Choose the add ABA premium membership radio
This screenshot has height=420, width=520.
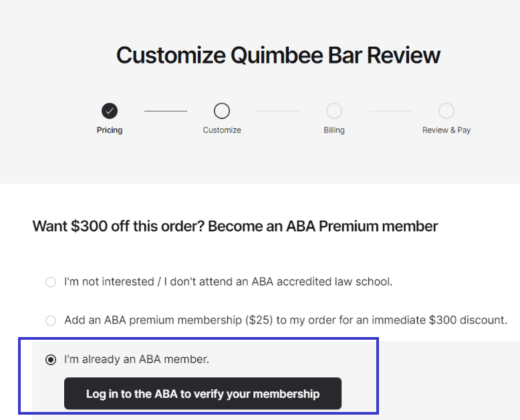(x=51, y=321)
